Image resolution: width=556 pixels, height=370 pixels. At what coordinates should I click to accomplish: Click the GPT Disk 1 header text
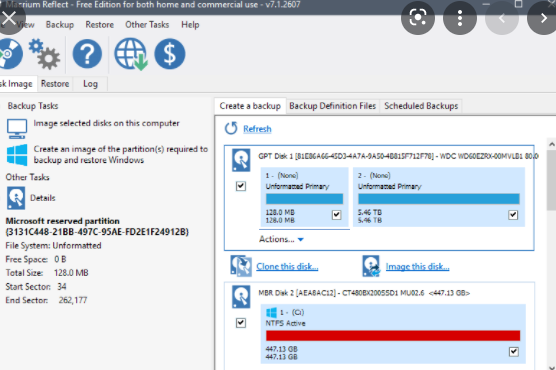tap(398, 156)
